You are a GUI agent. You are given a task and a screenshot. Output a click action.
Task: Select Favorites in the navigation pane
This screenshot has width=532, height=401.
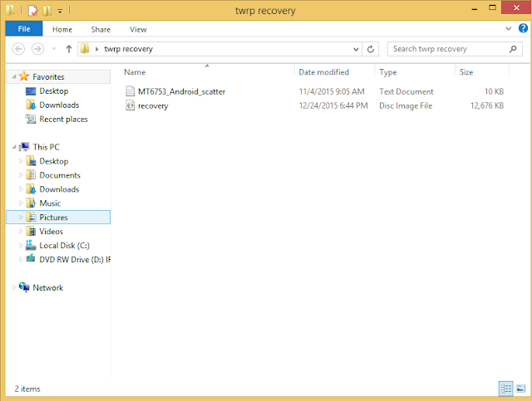(48, 77)
